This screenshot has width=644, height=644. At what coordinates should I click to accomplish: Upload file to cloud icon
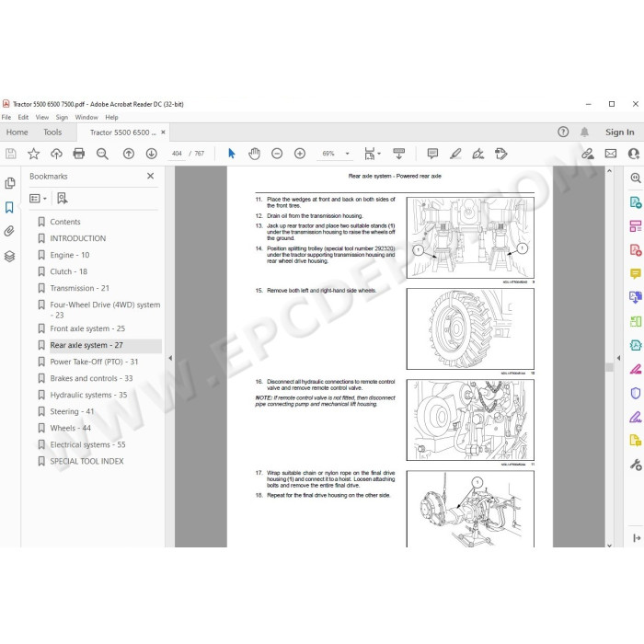[x=56, y=154]
